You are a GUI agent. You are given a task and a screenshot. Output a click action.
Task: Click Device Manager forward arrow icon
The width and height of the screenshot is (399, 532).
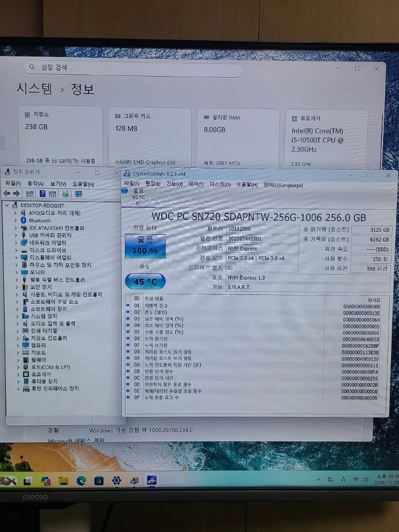16,194
